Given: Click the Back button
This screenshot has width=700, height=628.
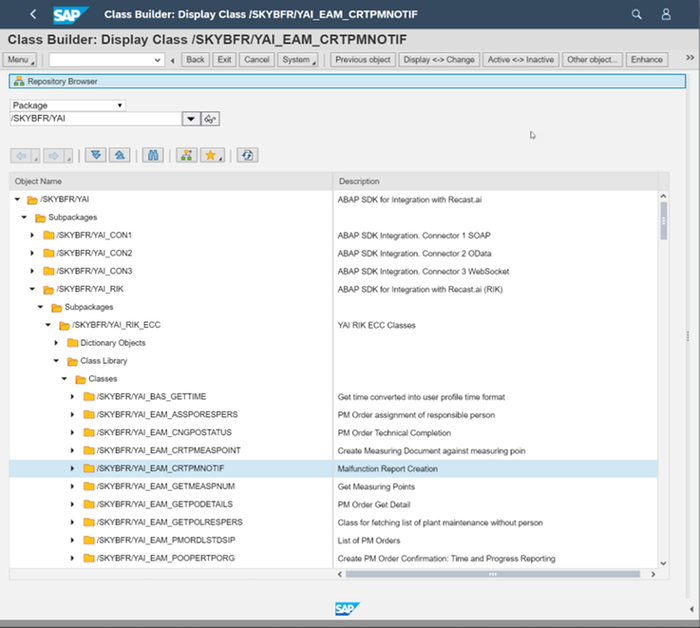Looking at the screenshot, I should (195, 60).
